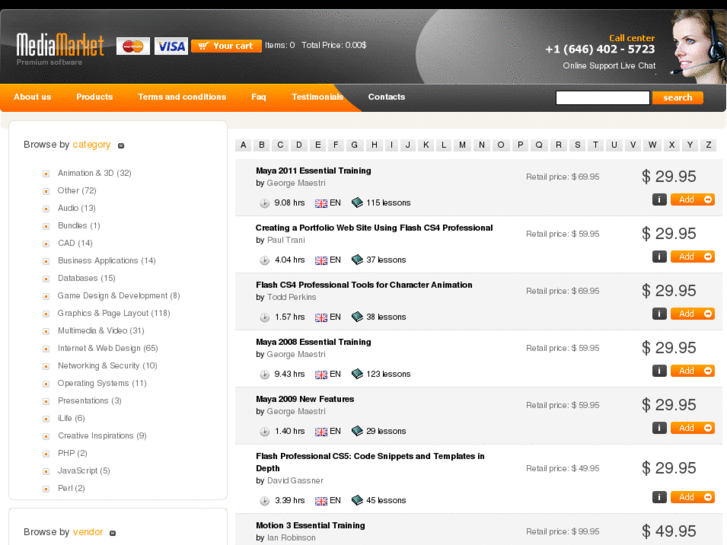Open Presentations (3) category
Screen dimensions: 727x545
click(x=89, y=401)
